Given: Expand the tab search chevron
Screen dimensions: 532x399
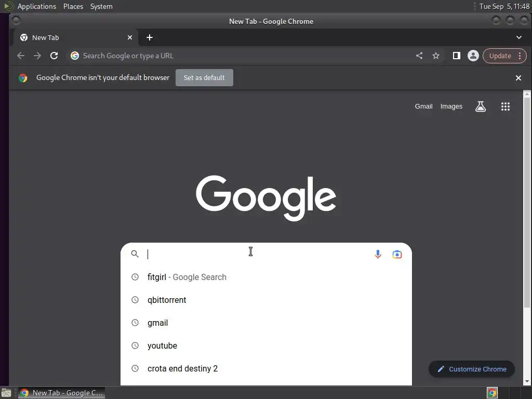Looking at the screenshot, I should click(x=519, y=37).
